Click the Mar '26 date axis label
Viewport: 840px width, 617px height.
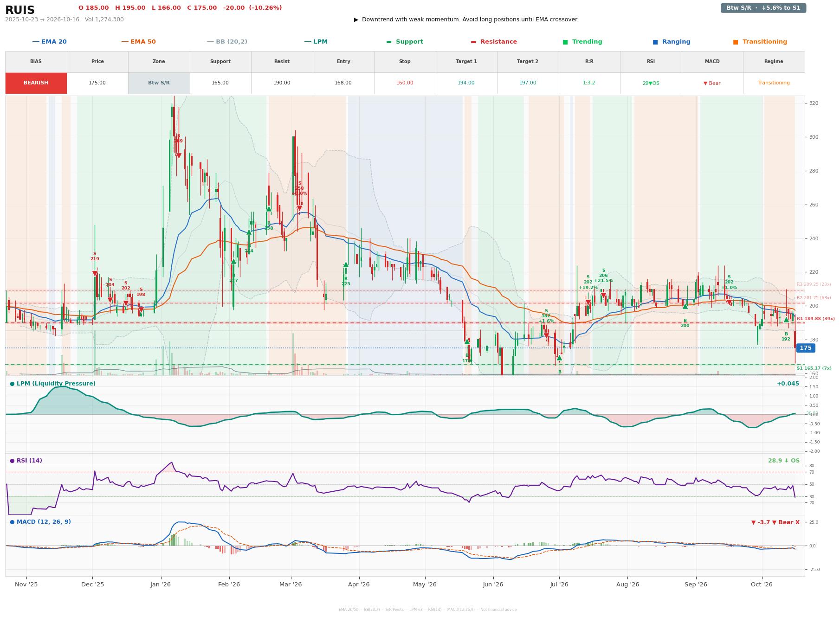pyautogui.click(x=291, y=585)
